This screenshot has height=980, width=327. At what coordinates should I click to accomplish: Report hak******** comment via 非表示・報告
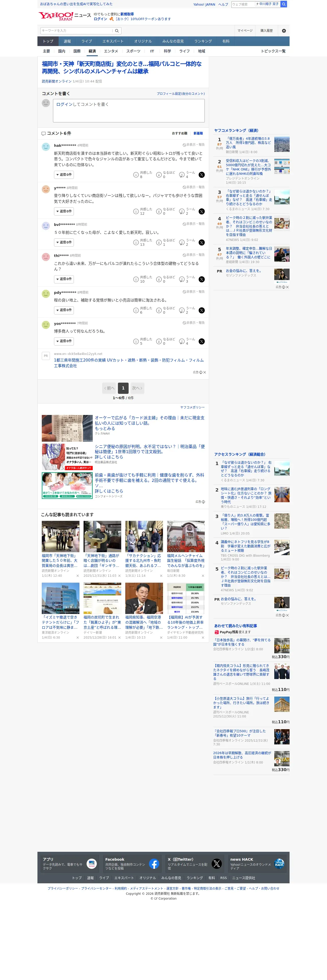(193, 145)
